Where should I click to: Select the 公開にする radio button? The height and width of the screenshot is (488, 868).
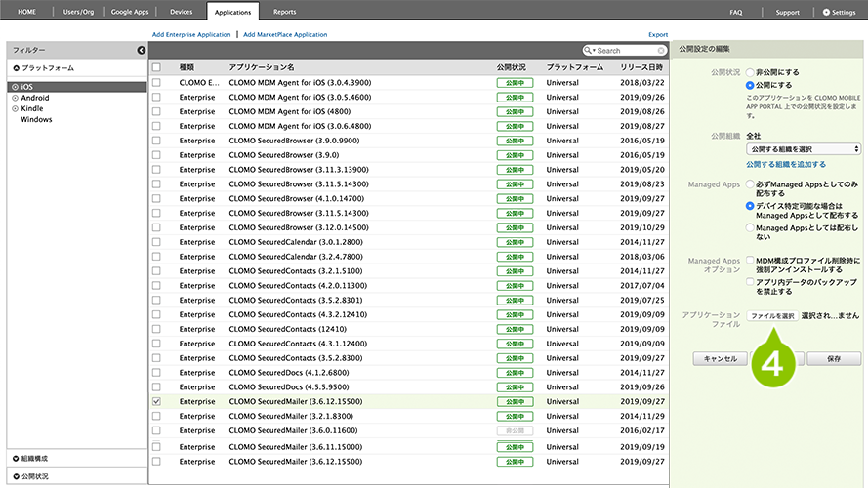750,85
